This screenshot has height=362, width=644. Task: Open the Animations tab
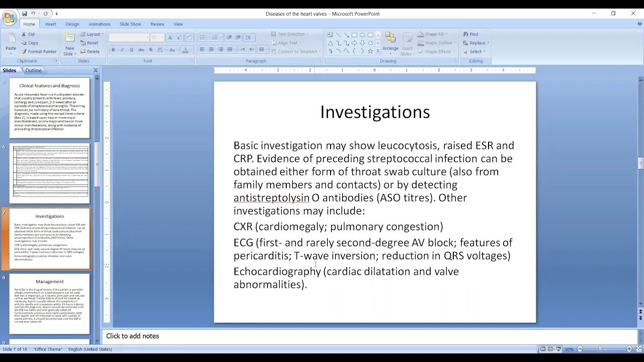tap(100, 24)
